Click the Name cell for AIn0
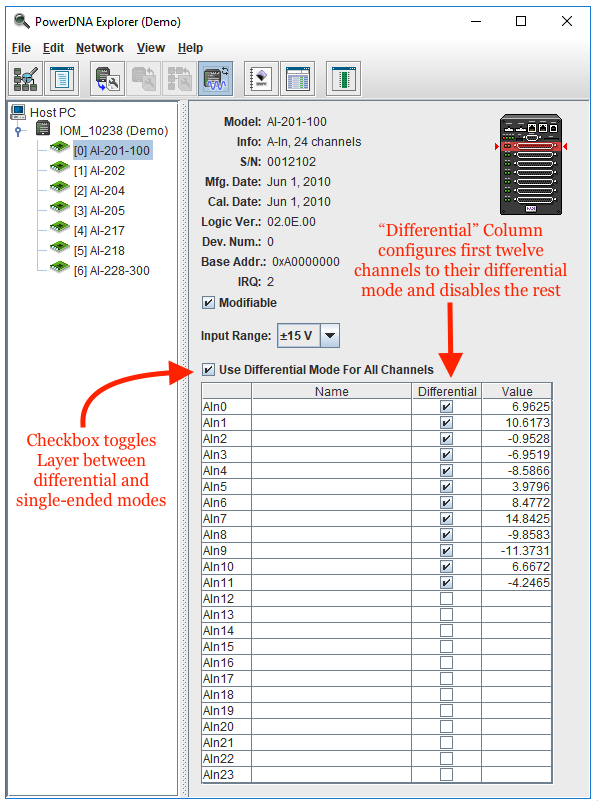The image size is (598, 801). 331,407
